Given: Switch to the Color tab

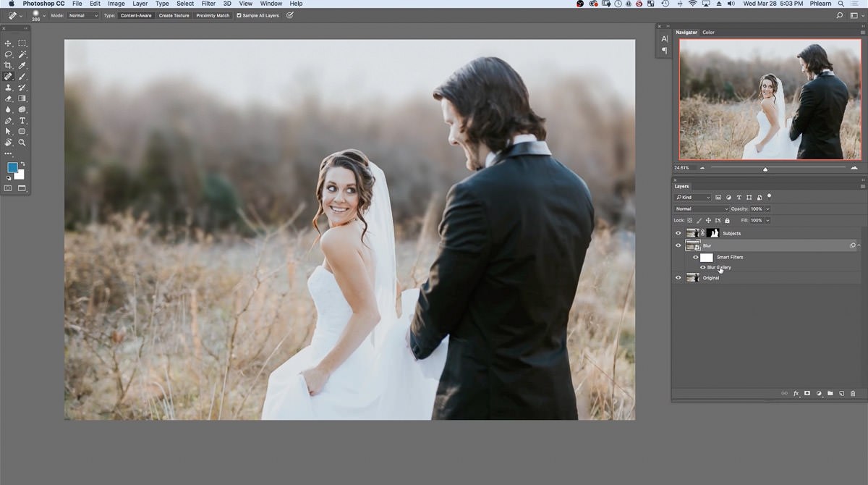Looking at the screenshot, I should click(708, 32).
